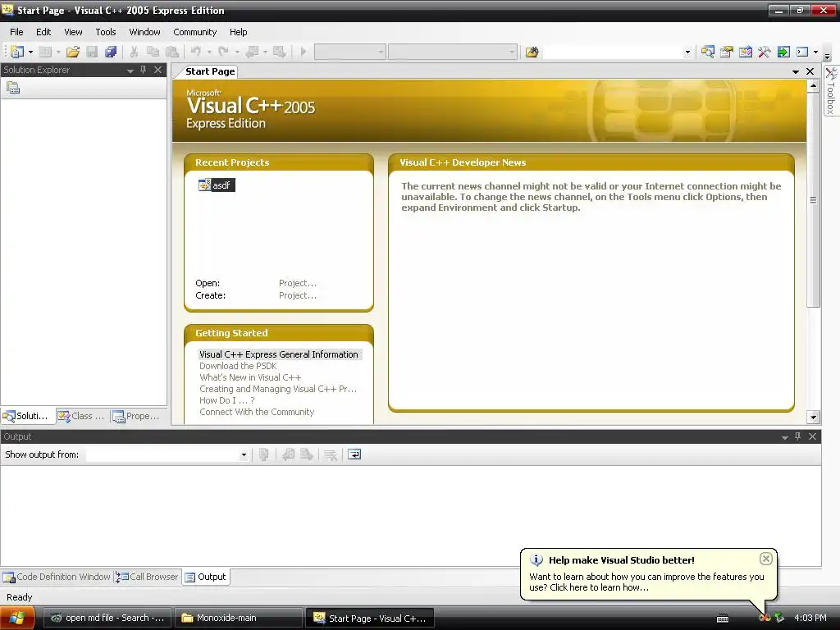840x630 pixels.
Task: Click the Open Project link
Action: tap(297, 283)
